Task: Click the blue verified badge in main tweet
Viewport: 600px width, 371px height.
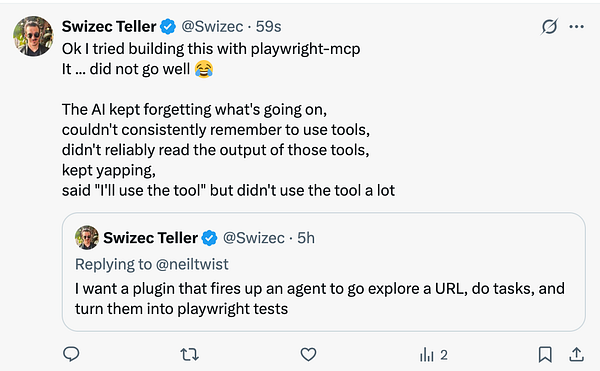Action: tap(168, 27)
